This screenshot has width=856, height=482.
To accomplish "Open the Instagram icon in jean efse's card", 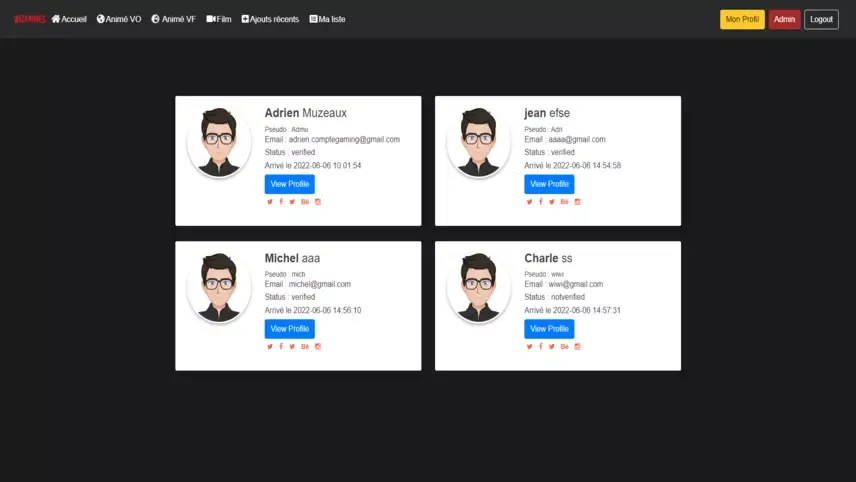I will (x=577, y=201).
